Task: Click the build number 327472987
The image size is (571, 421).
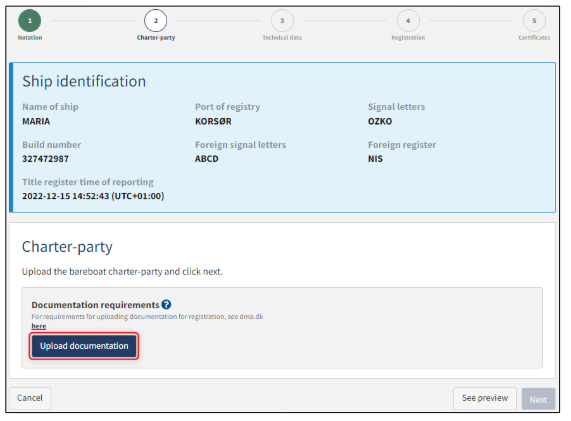Action: click(46, 159)
